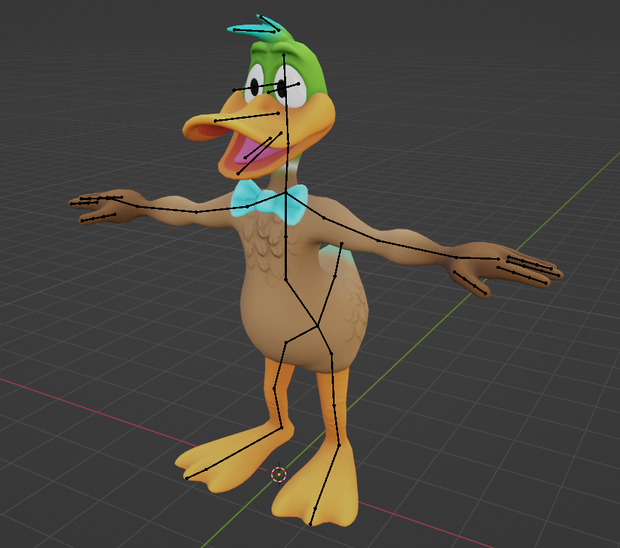Image resolution: width=620 pixels, height=548 pixels.
Task: Select the upper arm bone of the screen-left arm
Action: pyautogui.click(x=221, y=209)
